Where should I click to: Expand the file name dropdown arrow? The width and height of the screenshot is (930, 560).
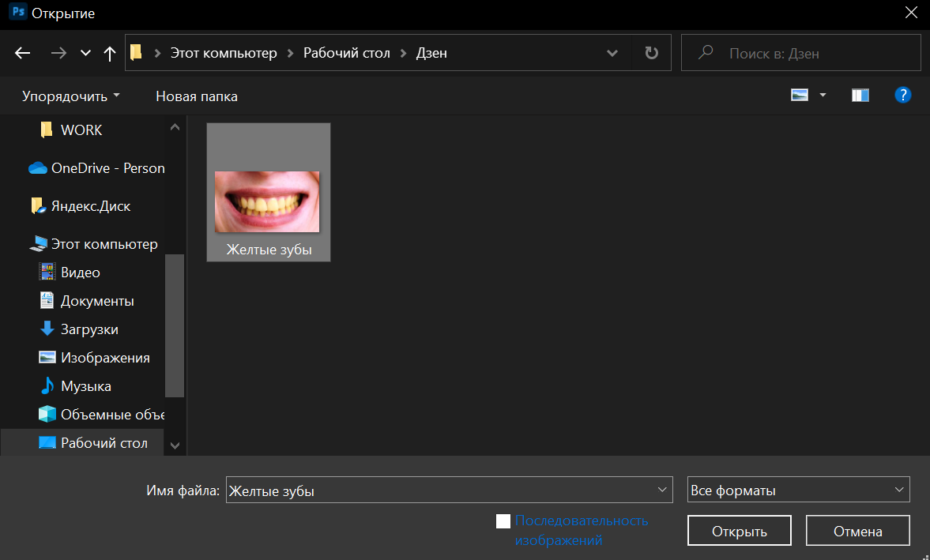coord(662,490)
